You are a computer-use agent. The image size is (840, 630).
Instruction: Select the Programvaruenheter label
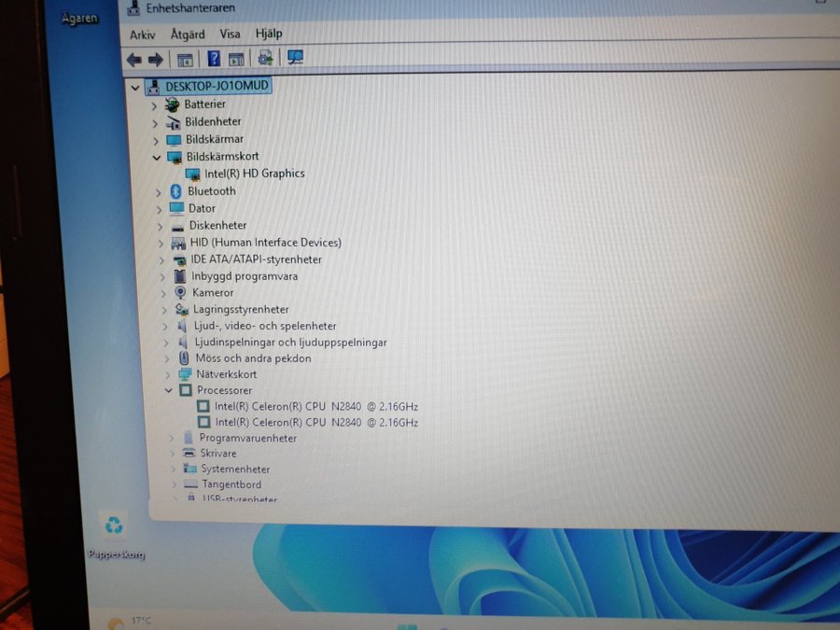pyautogui.click(x=248, y=438)
